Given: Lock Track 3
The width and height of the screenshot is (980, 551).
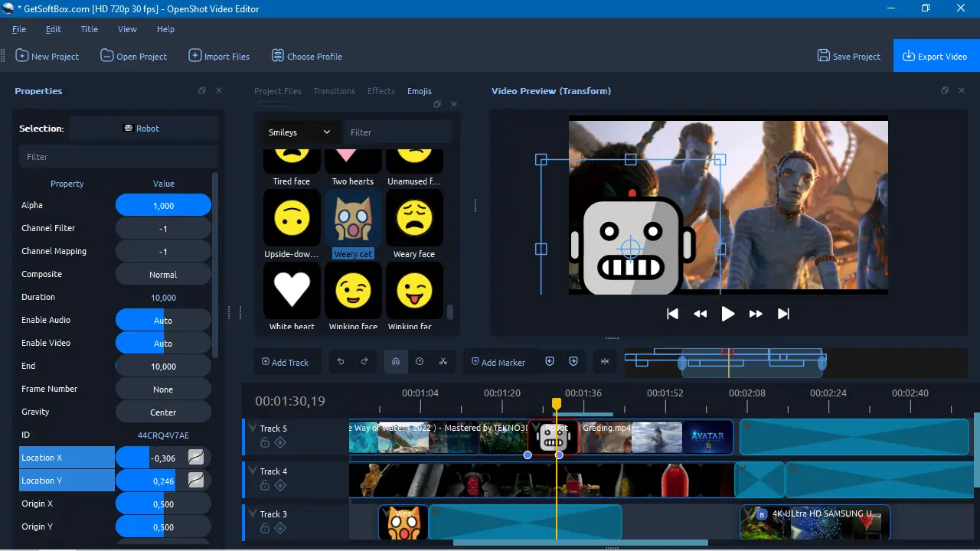Looking at the screenshot, I should (265, 527).
